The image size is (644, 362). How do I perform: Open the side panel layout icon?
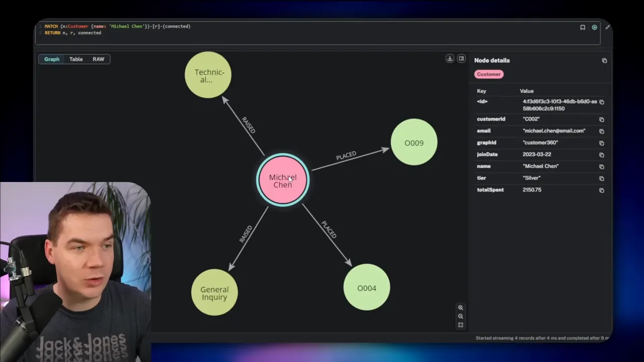[461, 58]
